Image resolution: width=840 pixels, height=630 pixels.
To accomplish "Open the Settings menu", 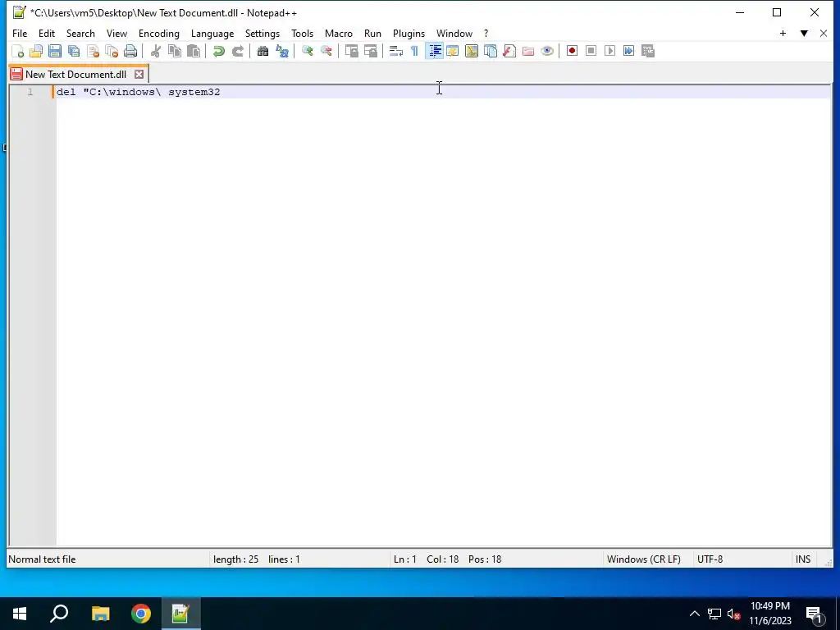I will pyautogui.click(x=262, y=33).
